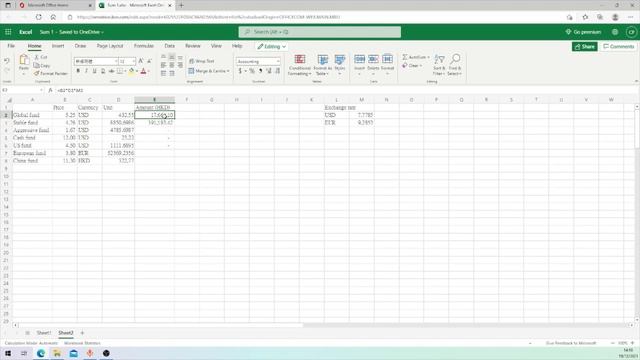Toggle bold formatting

pos(78,71)
